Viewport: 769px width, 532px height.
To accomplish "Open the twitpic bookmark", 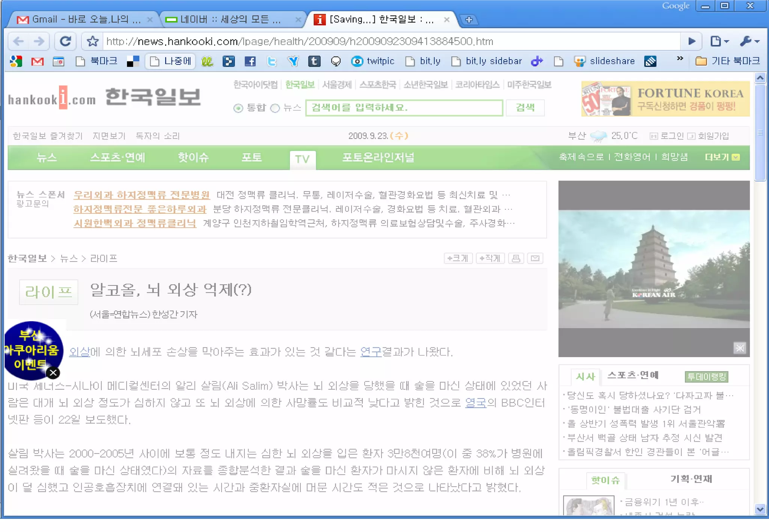I will pyautogui.click(x=373, y=61).
